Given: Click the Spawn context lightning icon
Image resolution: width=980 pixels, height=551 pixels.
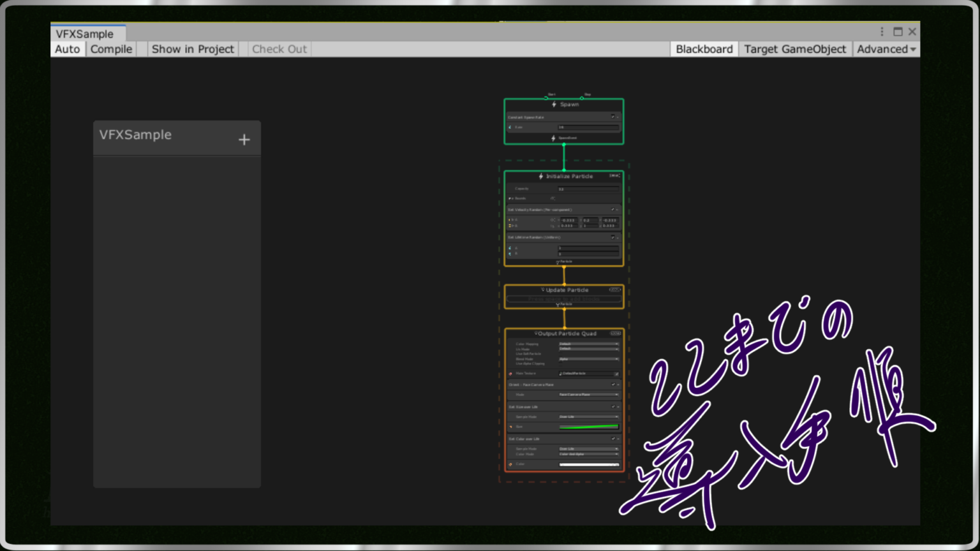Looking at the screenshot, I should coord(554,104).
